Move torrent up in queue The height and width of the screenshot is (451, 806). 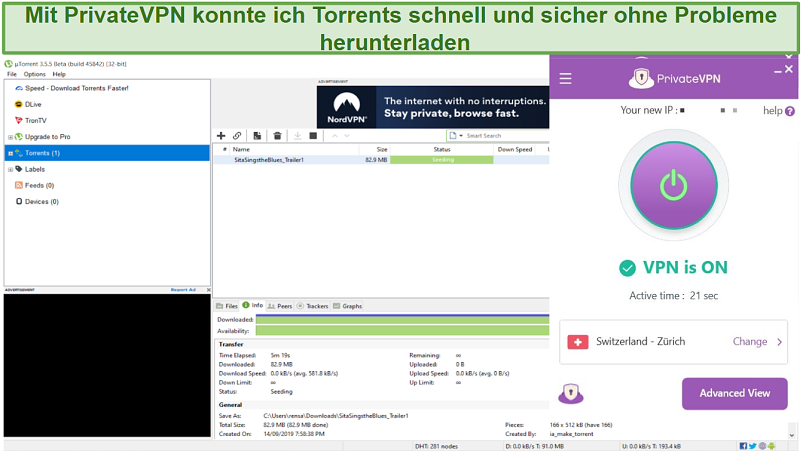335,136
